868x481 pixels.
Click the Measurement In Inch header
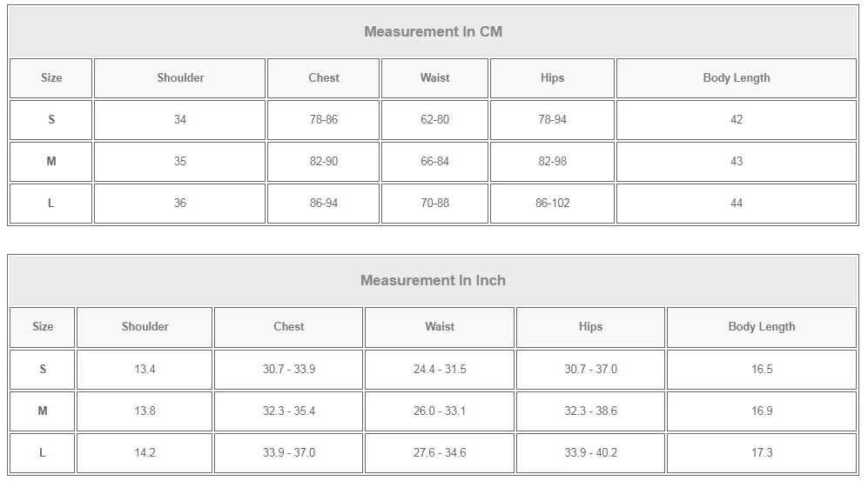click(433, 280)
